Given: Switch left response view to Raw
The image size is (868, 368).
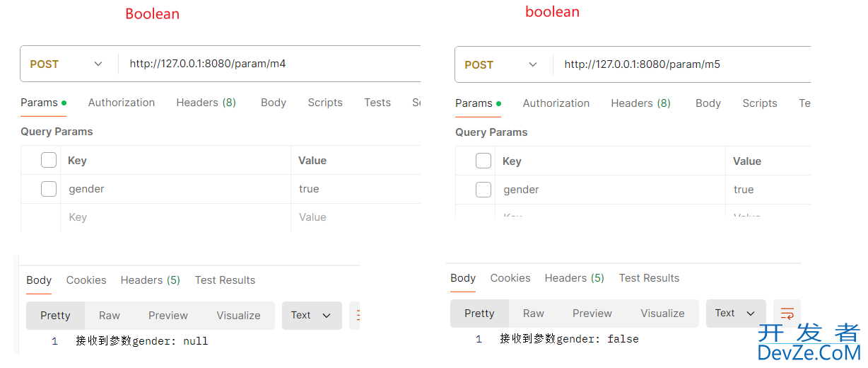Looking at the screenshot, I should tap(110, 316).
